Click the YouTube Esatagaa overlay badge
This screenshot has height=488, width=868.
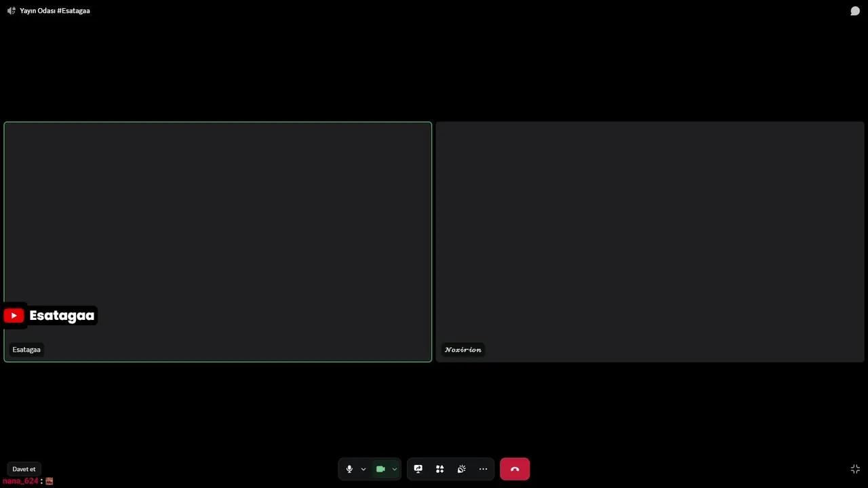[50, 315]
